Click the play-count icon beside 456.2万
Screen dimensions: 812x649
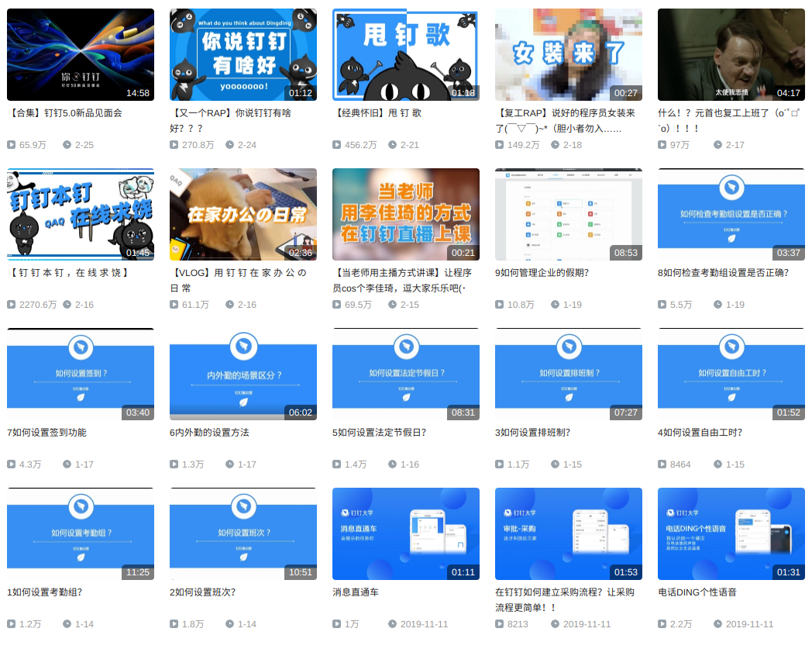pos(336,145)
